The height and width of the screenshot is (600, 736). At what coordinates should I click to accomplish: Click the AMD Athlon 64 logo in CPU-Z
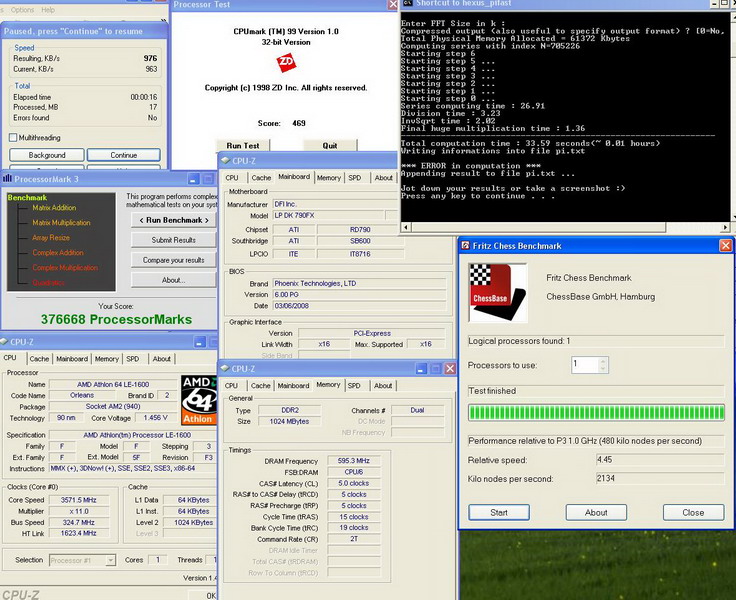tap(199, 400)
